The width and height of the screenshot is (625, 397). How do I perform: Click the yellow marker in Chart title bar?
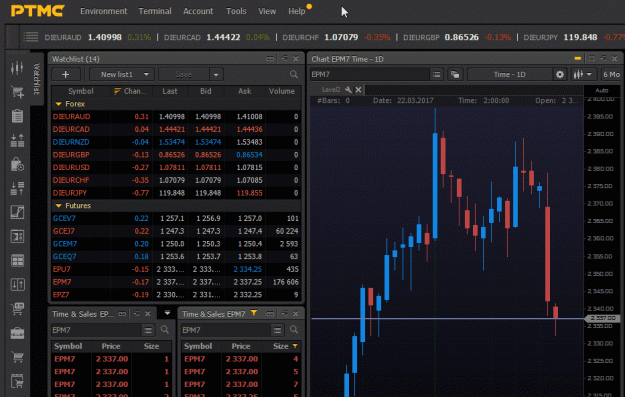578,59
